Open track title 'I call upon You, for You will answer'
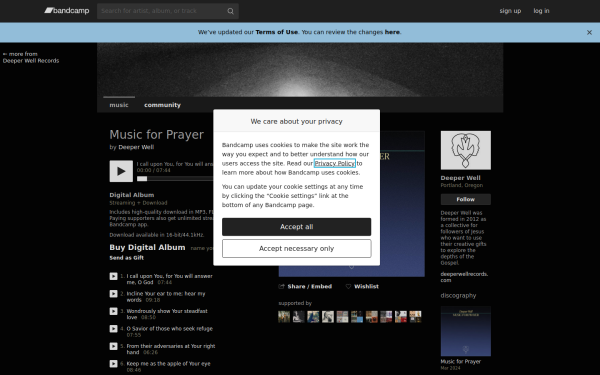The height and width of the screenshot is (375, 600). [169, 279]
